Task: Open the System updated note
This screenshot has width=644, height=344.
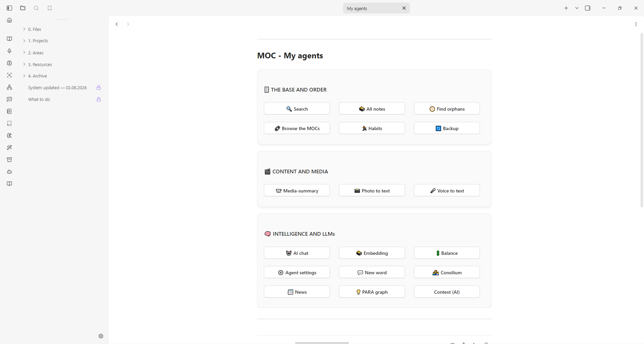Action: click(57, 88)
